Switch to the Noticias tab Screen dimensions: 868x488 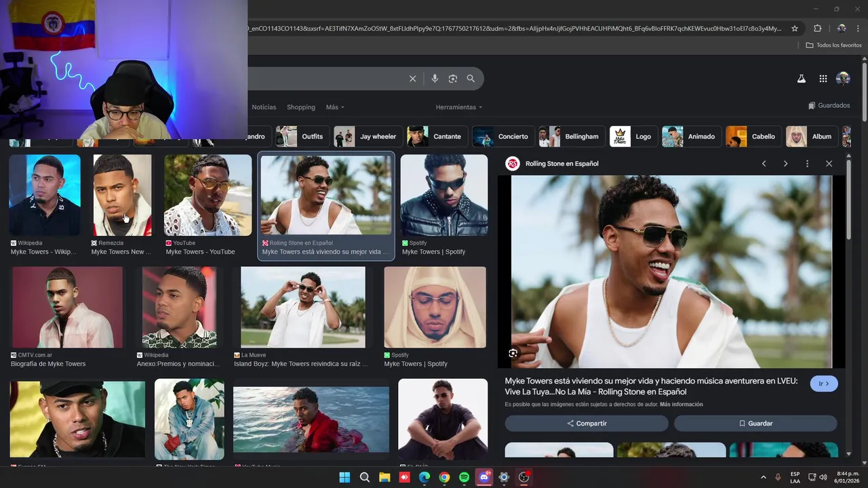pos(264,107)
